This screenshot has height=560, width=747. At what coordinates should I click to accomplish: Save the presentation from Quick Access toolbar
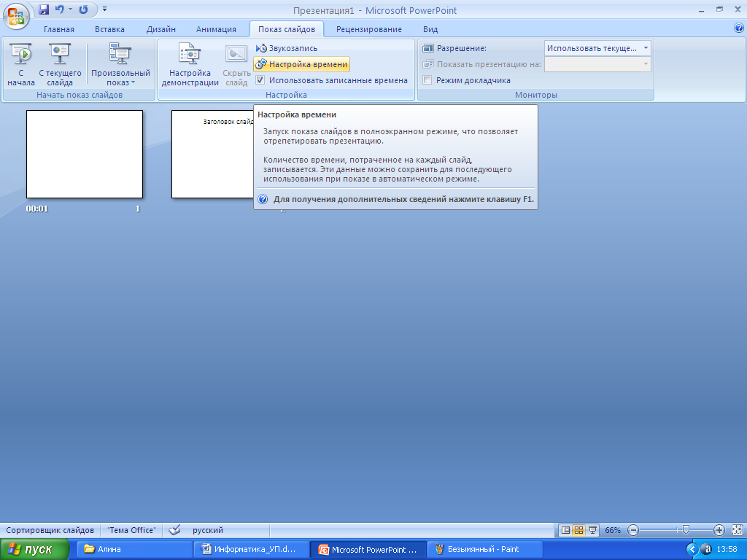coord(44,9)
